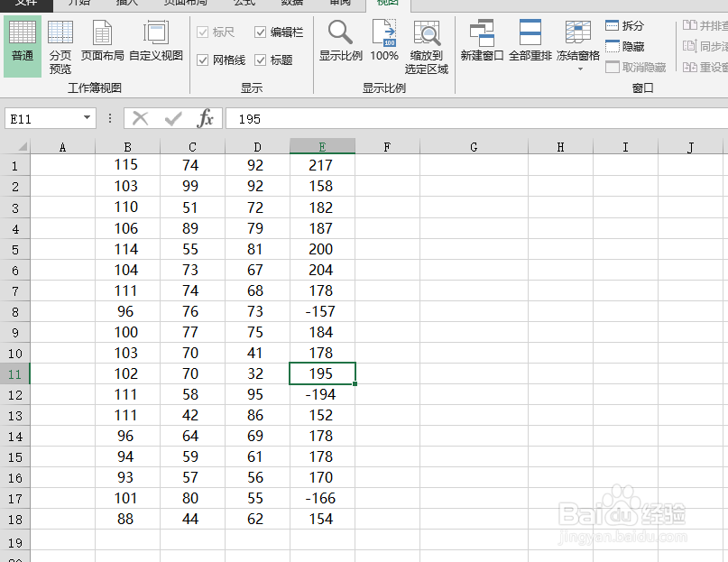
Task: Click View Side by Side (并排查看)
Action: [705, 25]
